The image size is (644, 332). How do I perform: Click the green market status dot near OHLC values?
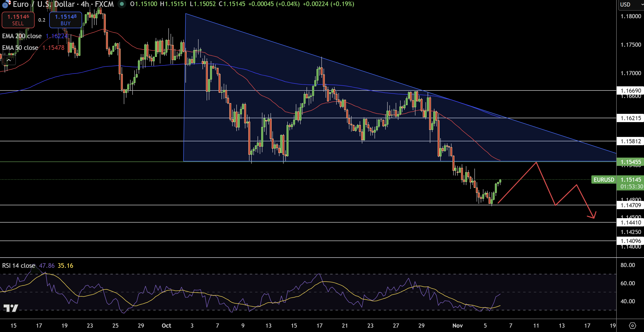pyautogui.click(x=122, y=4)
